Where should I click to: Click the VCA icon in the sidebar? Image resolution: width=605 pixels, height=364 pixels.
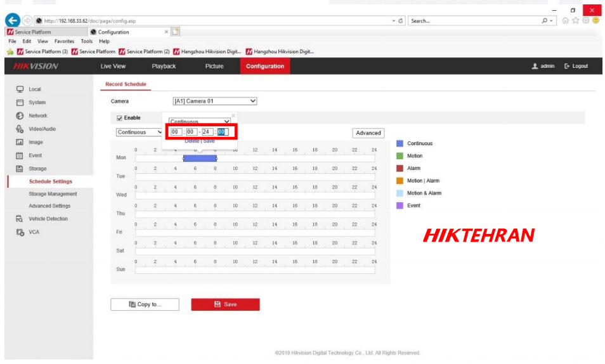click(20, 232)
